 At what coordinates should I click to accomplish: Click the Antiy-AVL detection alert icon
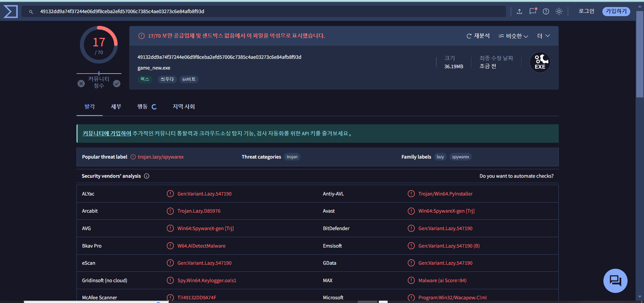point(411,194)
